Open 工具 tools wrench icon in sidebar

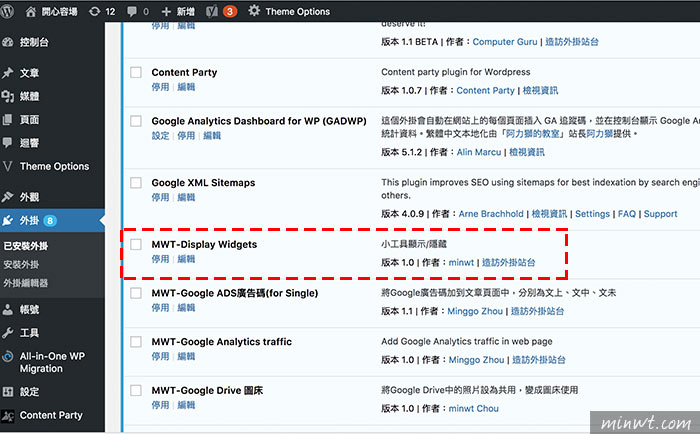click(x=8, y=333)
